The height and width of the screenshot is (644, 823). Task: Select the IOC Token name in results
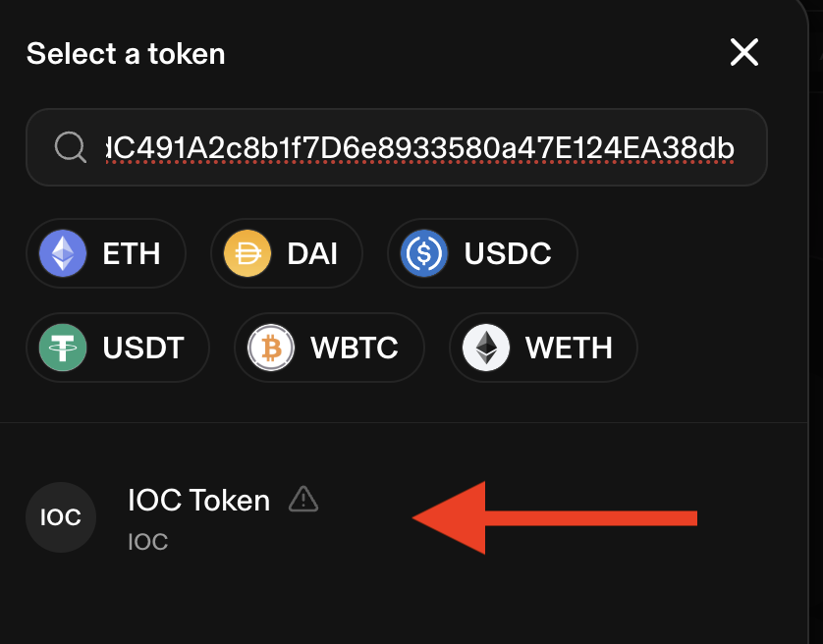pyautogui.click(x=198, y=501)
